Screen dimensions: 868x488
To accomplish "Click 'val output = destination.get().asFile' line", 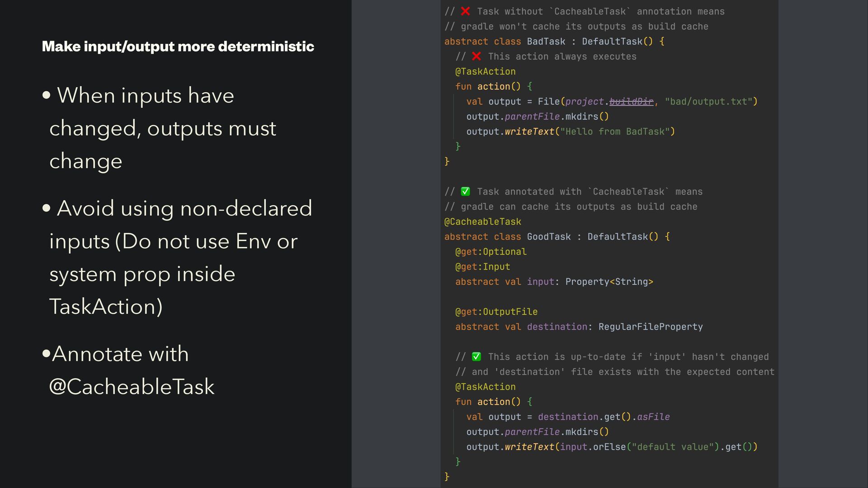I will pyautogui.click(x=568, y=417).
